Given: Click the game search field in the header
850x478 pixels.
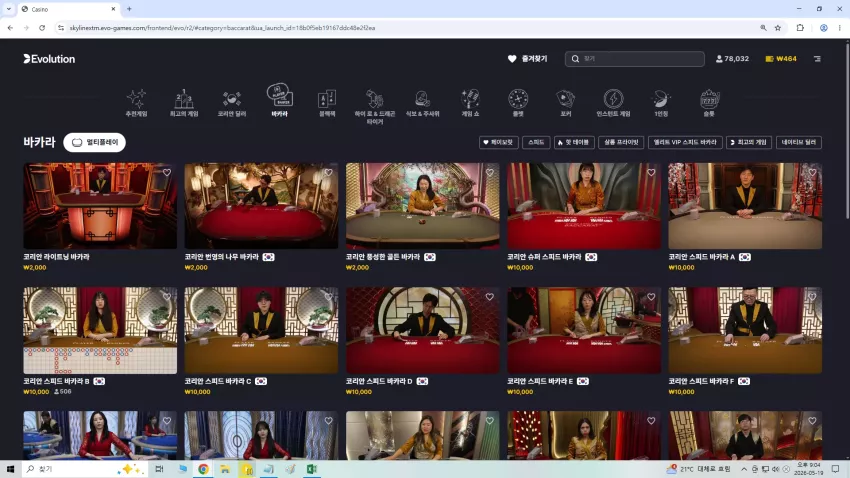Looking at the screenshot, I should coord(635,59).
